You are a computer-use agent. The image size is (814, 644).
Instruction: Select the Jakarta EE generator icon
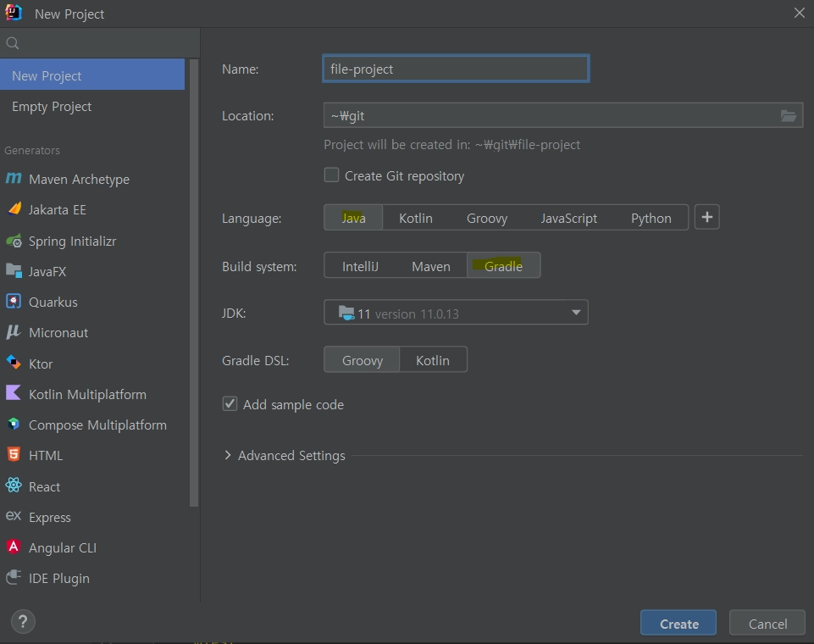tap(14, 209)
